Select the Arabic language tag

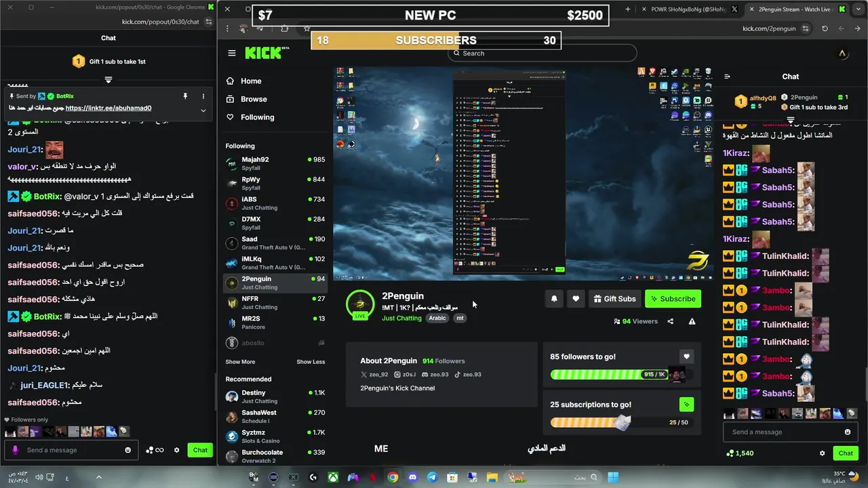pyautogui.click(x=437, y=318)
